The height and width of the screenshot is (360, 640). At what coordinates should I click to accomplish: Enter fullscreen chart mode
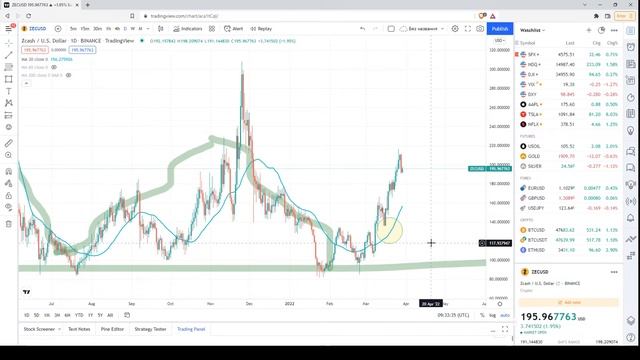tap(468, 29)
